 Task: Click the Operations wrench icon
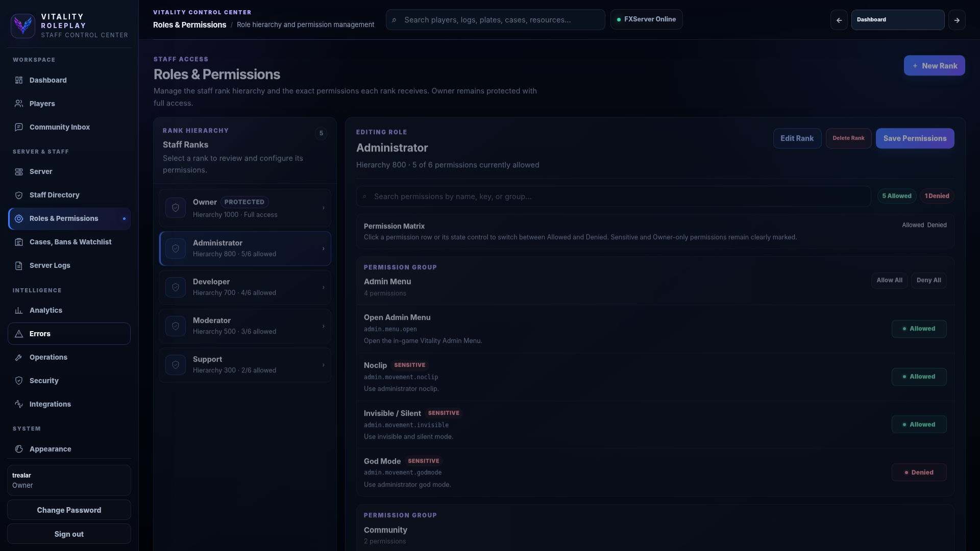point(19,357)
